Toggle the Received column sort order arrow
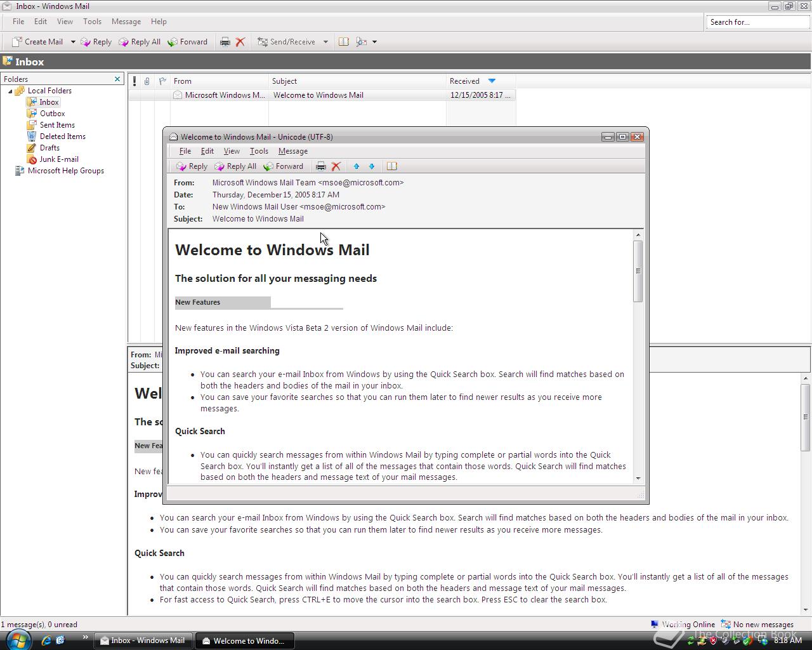 click(492, 81)
